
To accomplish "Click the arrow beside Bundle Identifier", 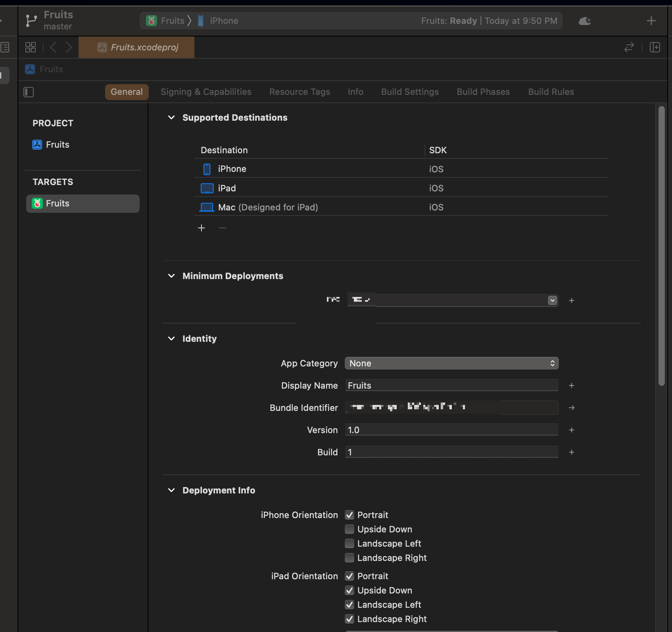I will [x=572, y=408].
